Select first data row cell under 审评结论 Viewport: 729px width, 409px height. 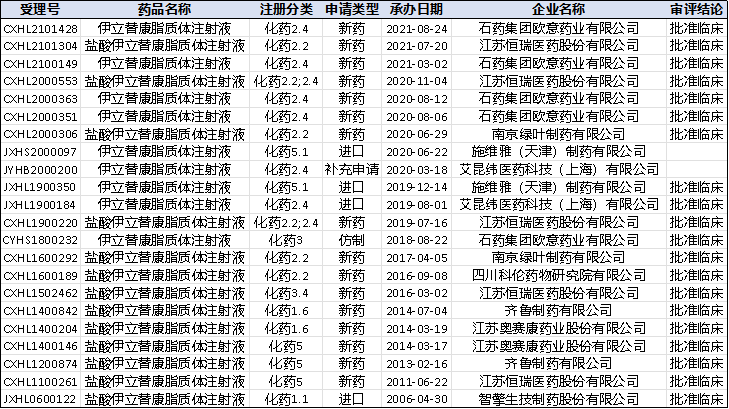(x=697, y=28)
